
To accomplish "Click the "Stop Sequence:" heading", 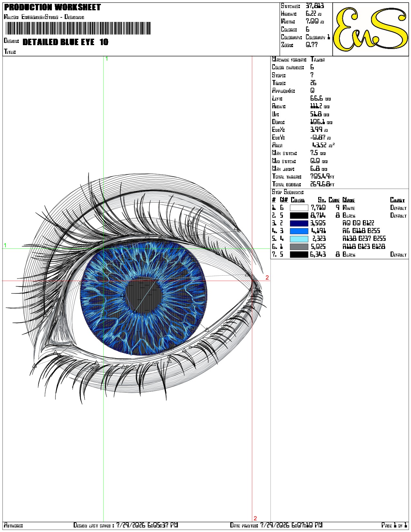I will coord(288,192).
